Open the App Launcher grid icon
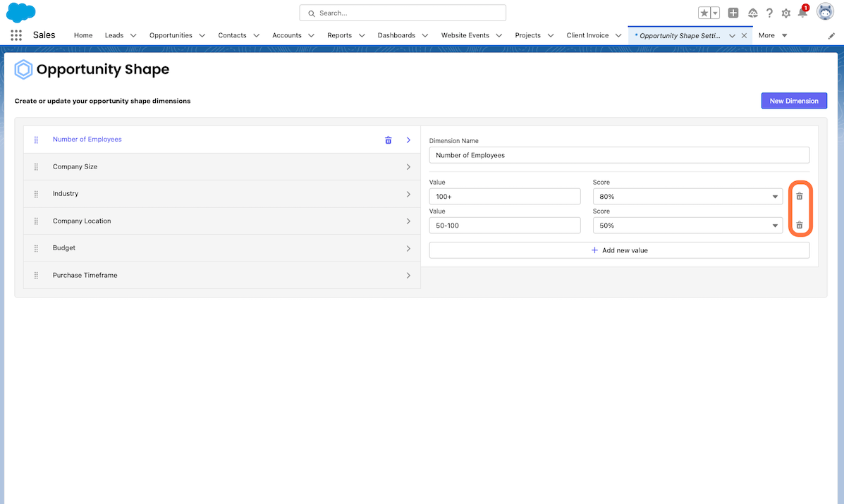This screenshot has height=504, width=844. [x=16, y=35]
